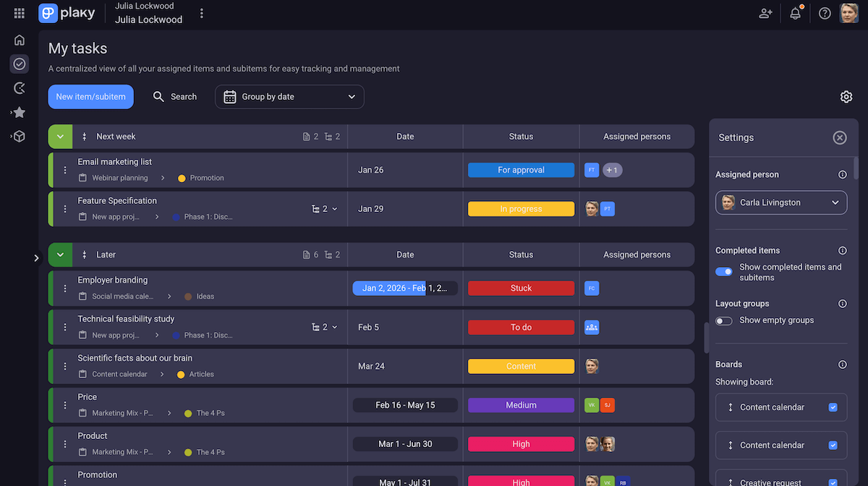Open the Activity icon in the left sidebar
This screenshot has width=868, height=486.
click(19, 88)
